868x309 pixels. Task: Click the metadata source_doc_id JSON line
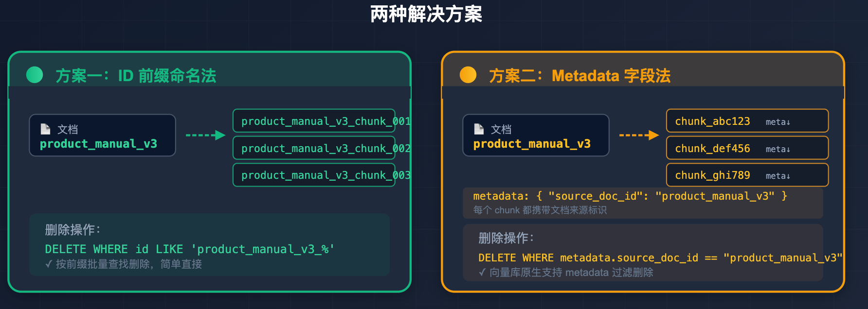(630, 196)
